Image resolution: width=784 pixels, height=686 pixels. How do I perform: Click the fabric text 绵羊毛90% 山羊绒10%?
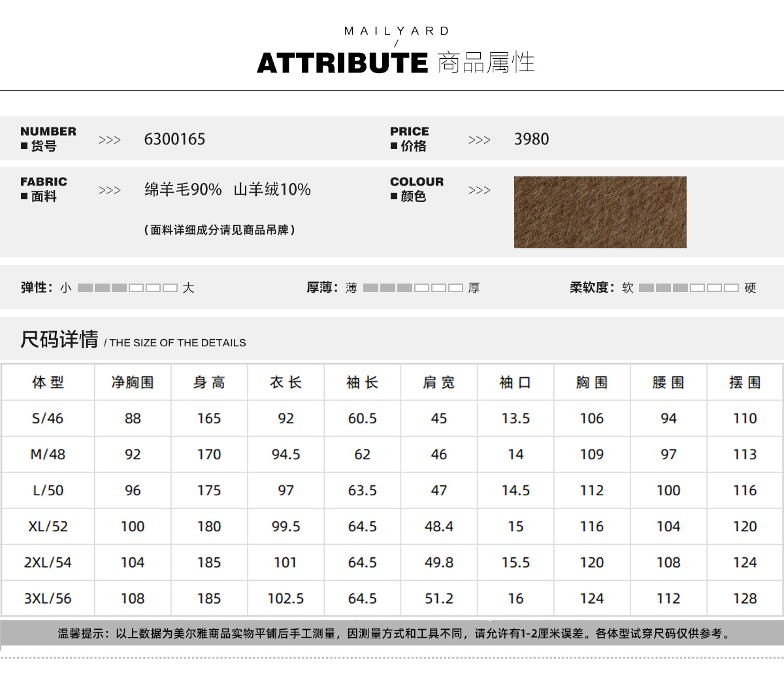[x=227, y=189]
